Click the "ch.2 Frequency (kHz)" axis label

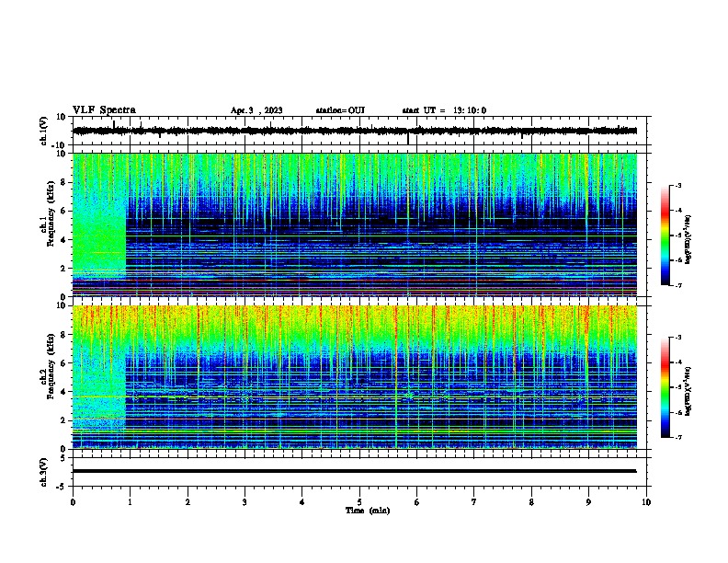pos(48,366)
